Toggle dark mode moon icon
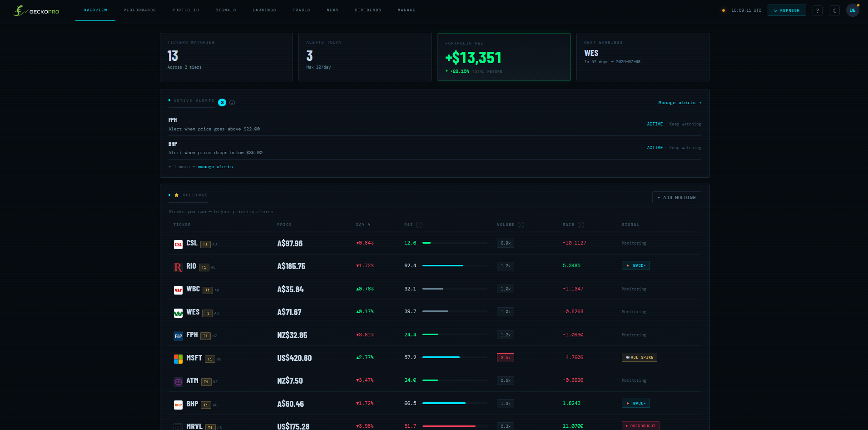This screenshot has width=868, height=430. [x=834, y=10]
